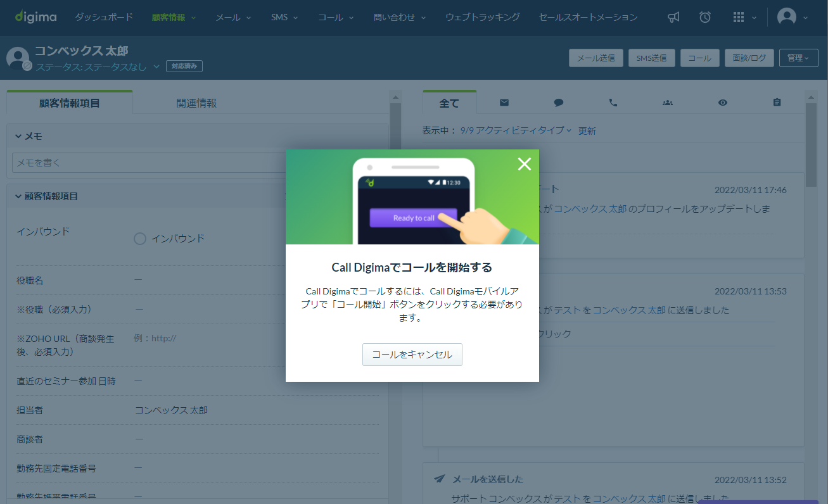828x504 pixels.
Task: Open the 問い合わせ navigation dropdown
Action: click(x=400, y=18)
